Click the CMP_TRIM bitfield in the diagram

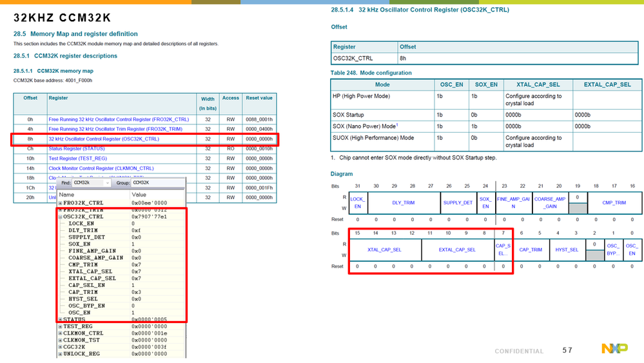pos(614,203)
